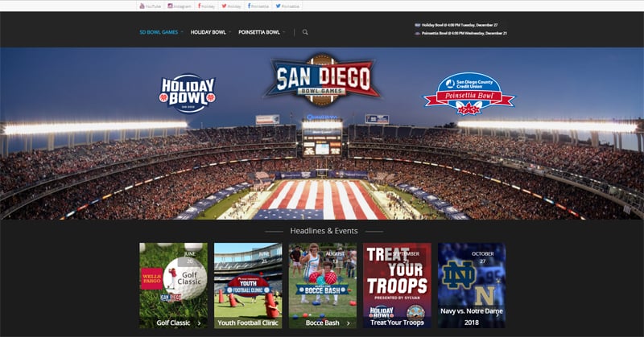Open the Navy vs. Notre Dame card
This screenshot has height=337, width=644.
point(472,286)
